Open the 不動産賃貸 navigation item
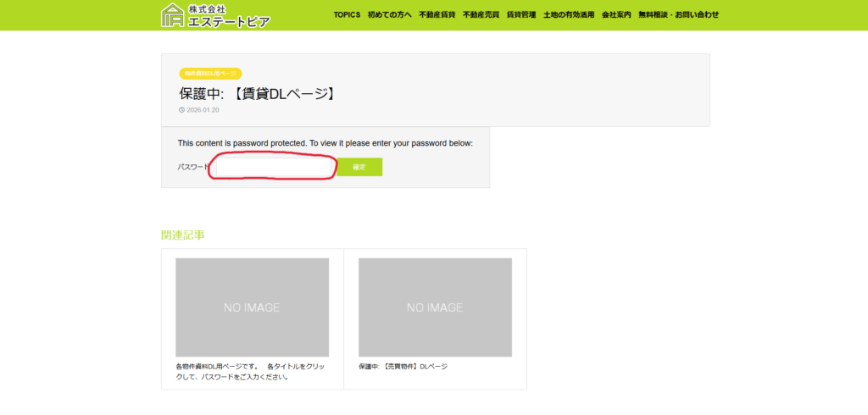 click(437, 14)
